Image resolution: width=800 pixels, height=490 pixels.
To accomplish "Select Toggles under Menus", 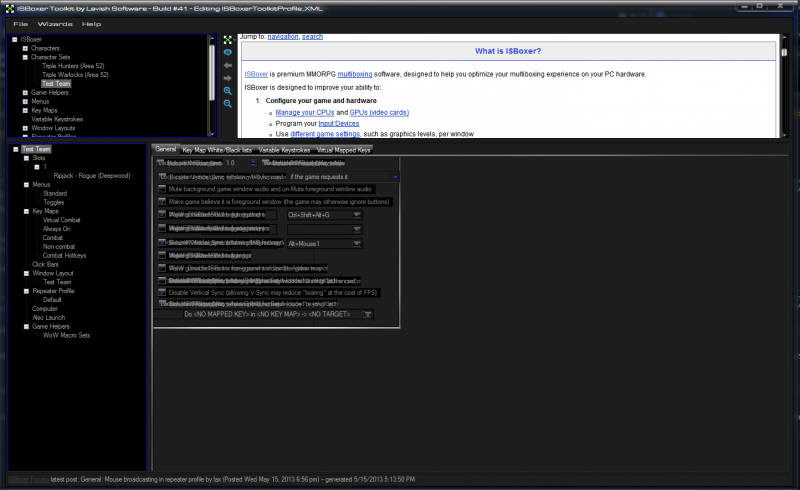I will (x=54, y=202).
